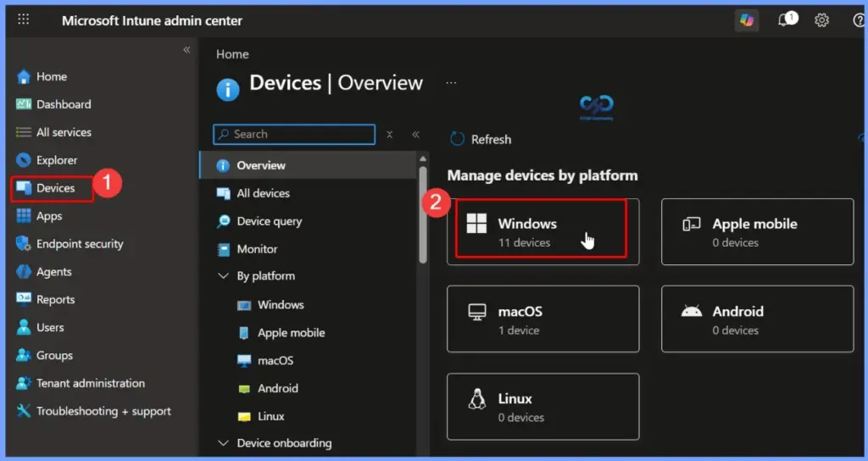868x461 pixels.
Task: Click the Troubleshooting + support wrench icon
Action: tap(23, 411)
